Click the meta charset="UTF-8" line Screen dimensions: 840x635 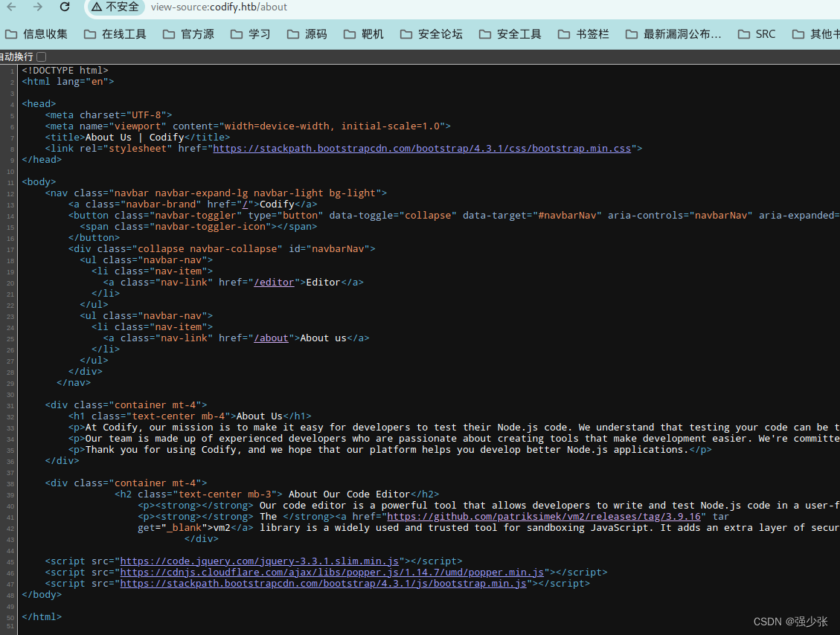click(x=109, y=115)
